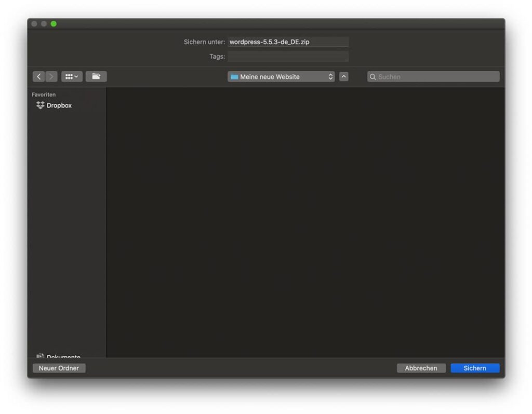Click the wordpress-5.5.3-de_DE.zip filename field
This screenshot has height=414, width=532.
point(288,42)
